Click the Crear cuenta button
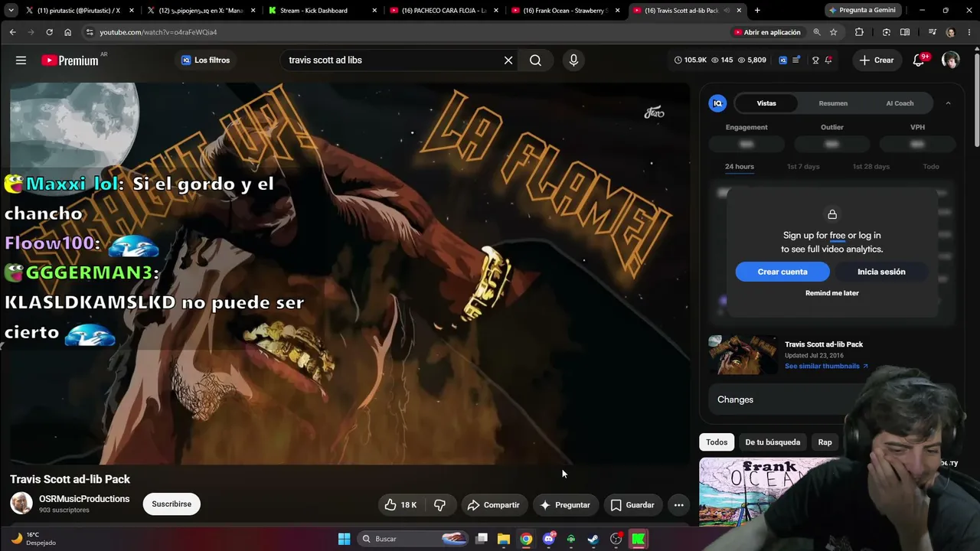This screenshot has width=980, height=551. pyautogui.click(x=782, y=272)
